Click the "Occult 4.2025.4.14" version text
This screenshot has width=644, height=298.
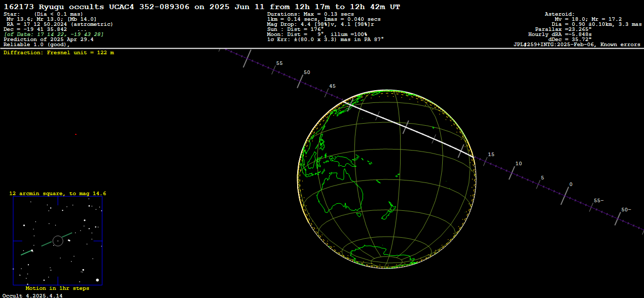click(32, 295)
